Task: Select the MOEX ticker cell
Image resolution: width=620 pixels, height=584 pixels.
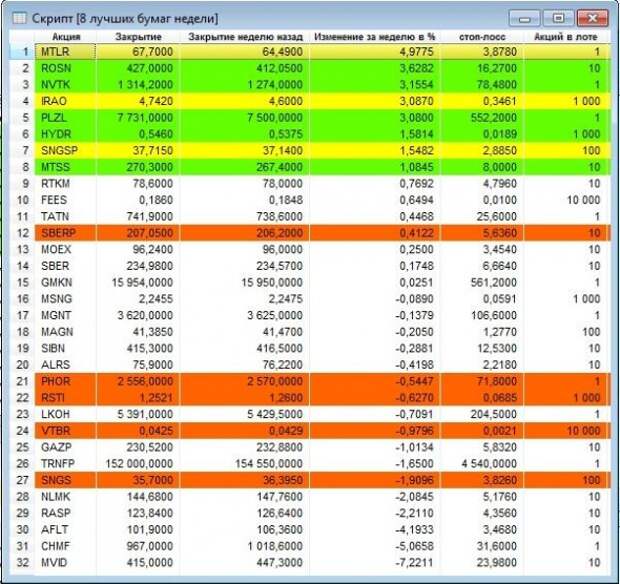Action: coord(66,249)
